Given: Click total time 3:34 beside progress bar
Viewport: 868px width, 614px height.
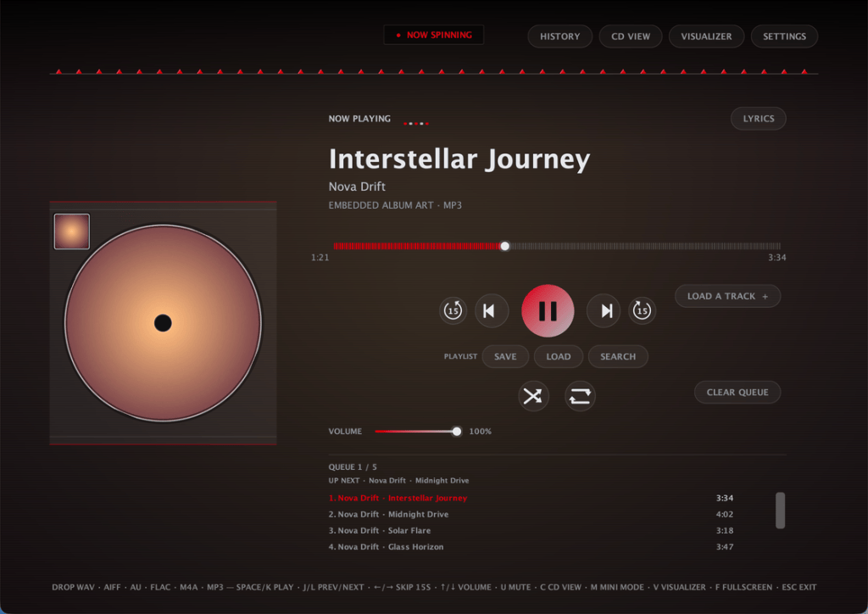Looking at the screenshot, I should 777,258.
